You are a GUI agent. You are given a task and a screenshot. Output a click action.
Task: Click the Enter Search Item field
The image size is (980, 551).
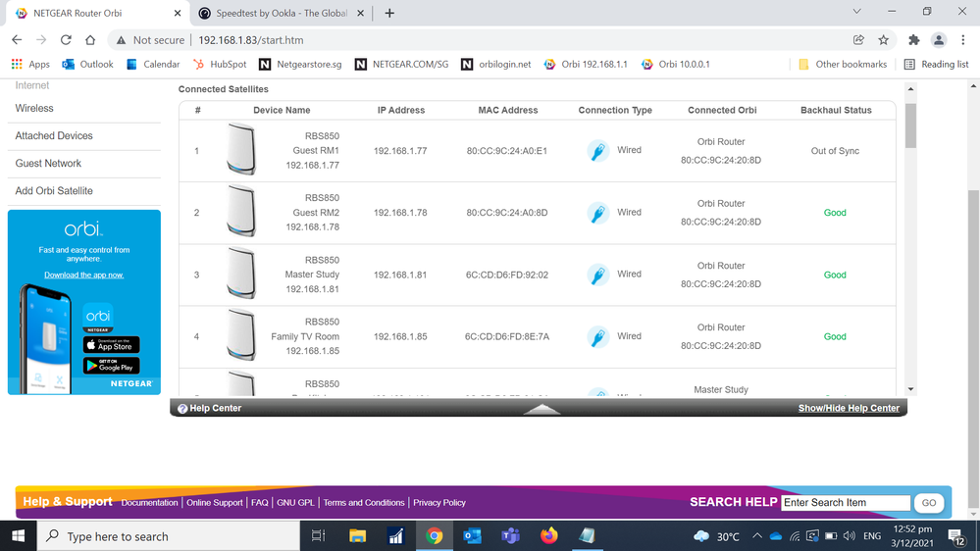click(x=846, y=503)
